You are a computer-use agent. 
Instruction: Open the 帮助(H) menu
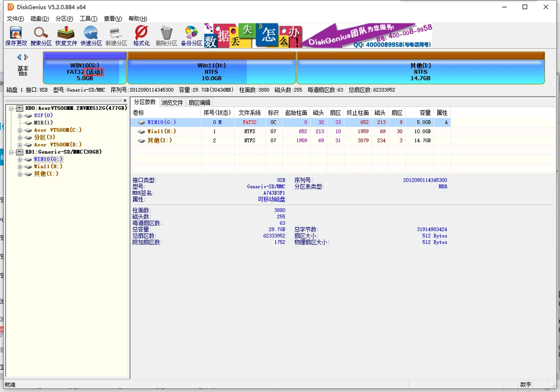coord(138,19)
